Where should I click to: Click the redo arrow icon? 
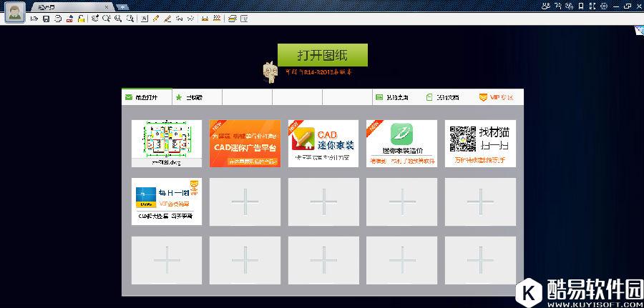[x=190, y=19]
